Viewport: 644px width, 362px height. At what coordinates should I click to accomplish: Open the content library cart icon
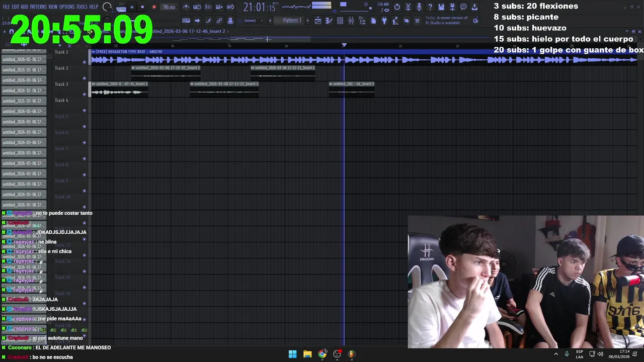417,21
